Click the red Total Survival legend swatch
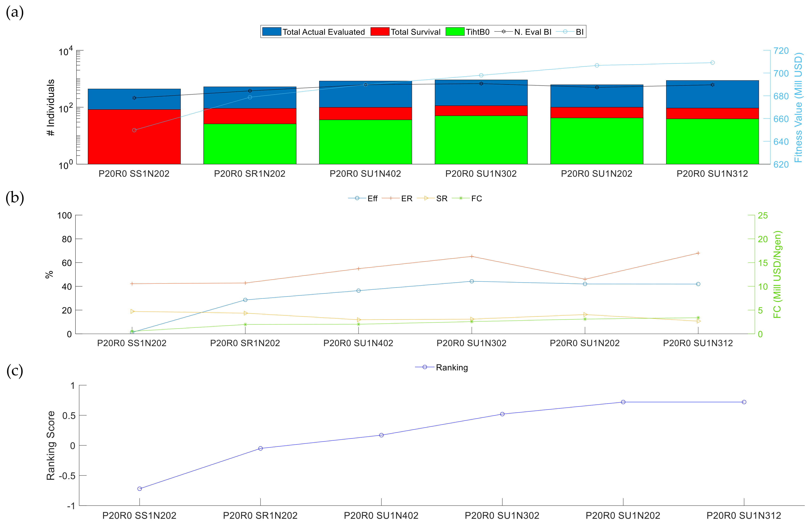This screenshot has width=812, height=527. (x=380, y=32)
